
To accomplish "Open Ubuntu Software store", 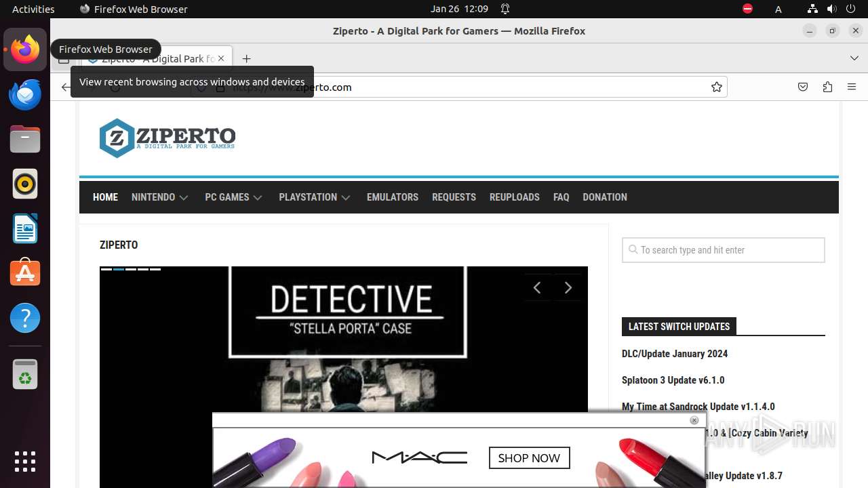I will pos(25,272).
